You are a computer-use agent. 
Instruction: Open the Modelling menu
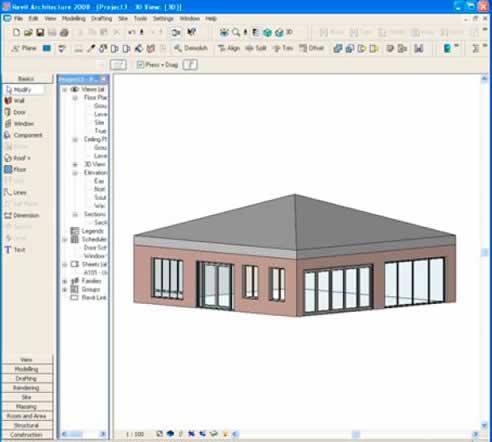[x=74, y=19]
